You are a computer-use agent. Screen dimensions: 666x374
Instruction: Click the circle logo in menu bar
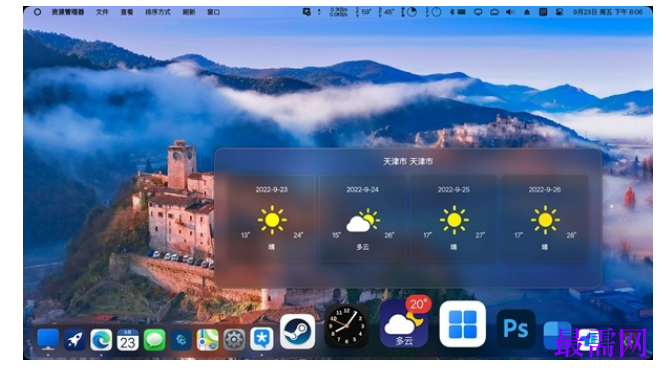click(37, 12)
